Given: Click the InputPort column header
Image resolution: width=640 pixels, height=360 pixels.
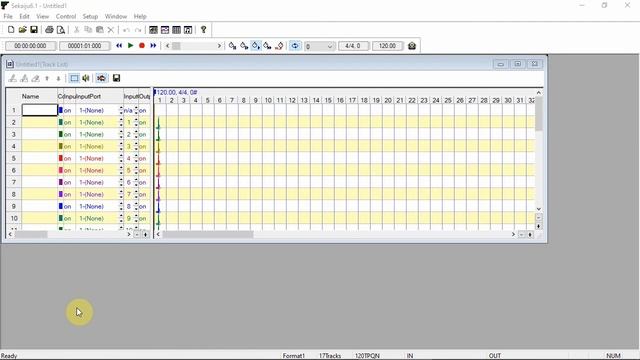Looking at the screenshot, I should [99, 96].
